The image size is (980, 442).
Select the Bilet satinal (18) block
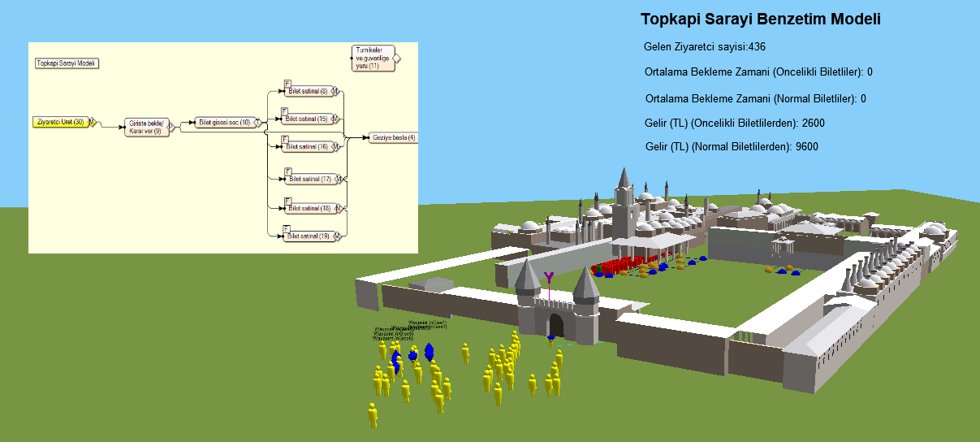click(310, 208)
